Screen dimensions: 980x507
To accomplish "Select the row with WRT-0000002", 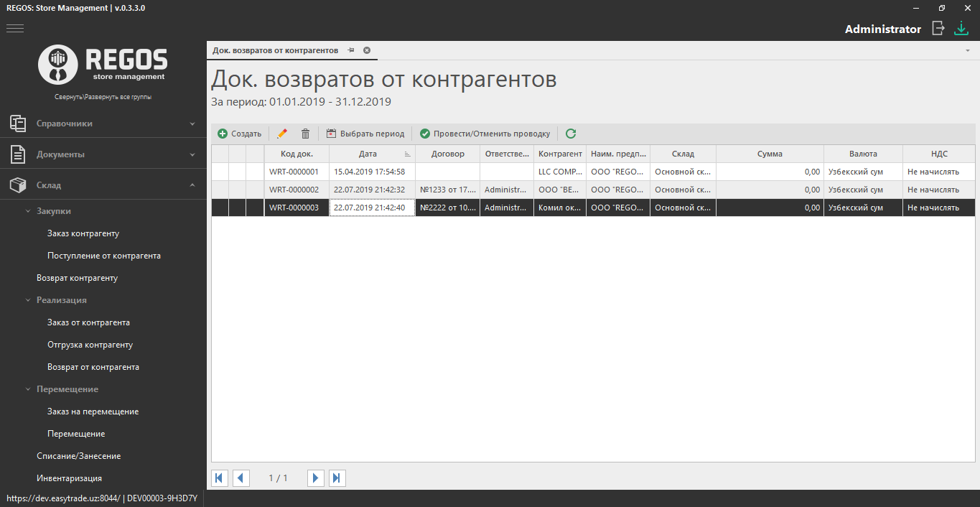I will pyautogui.click(x=294, y=190).
